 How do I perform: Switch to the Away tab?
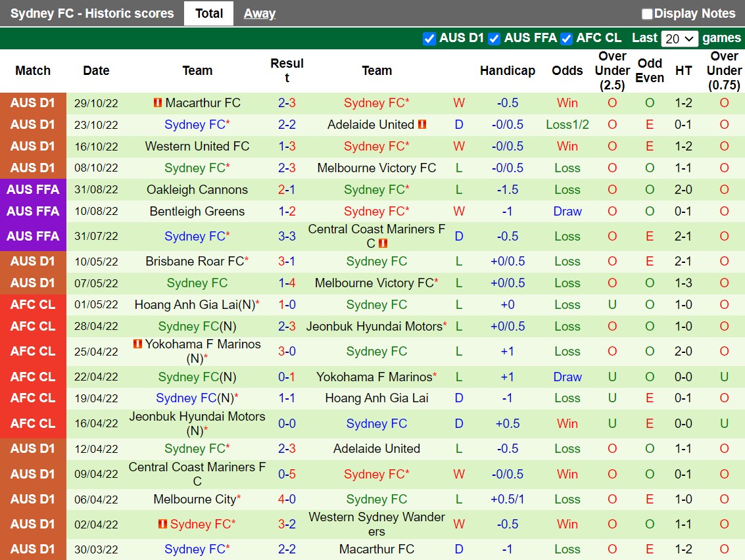coord(259,13)
